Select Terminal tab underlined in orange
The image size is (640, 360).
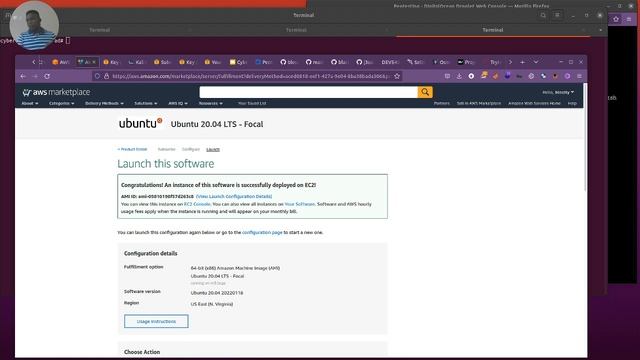(493, 30)
